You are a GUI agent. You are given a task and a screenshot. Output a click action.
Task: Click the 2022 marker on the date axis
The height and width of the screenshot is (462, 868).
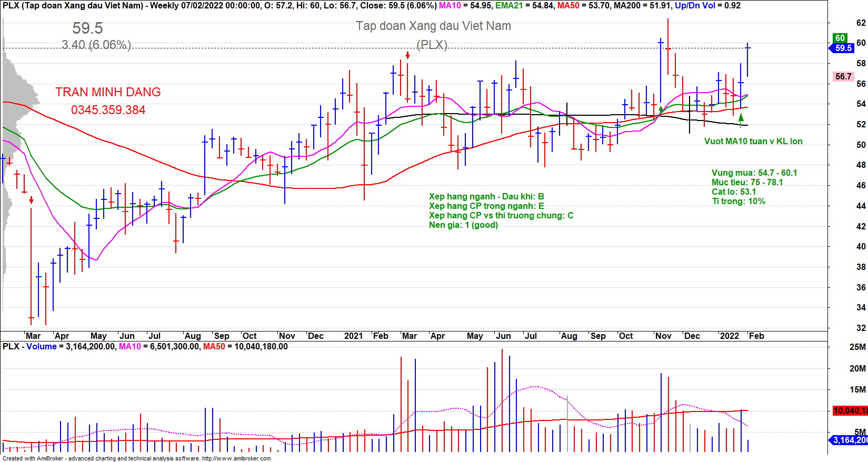729,336
